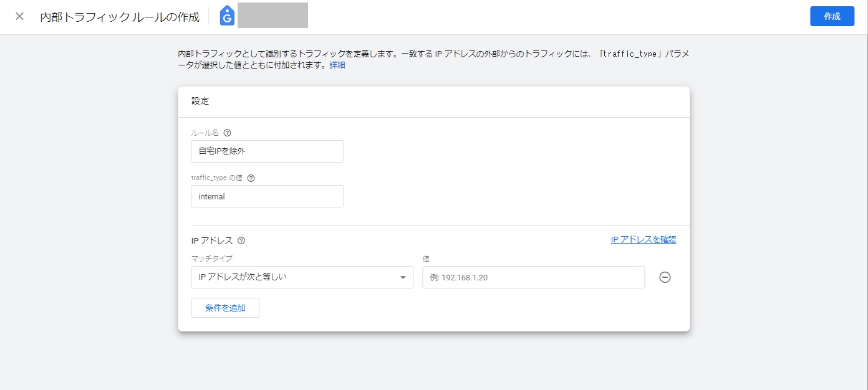The height and width of the screenshot is (390, 868).
Task: Click the 設定 card header
Action: pos(200,101)
